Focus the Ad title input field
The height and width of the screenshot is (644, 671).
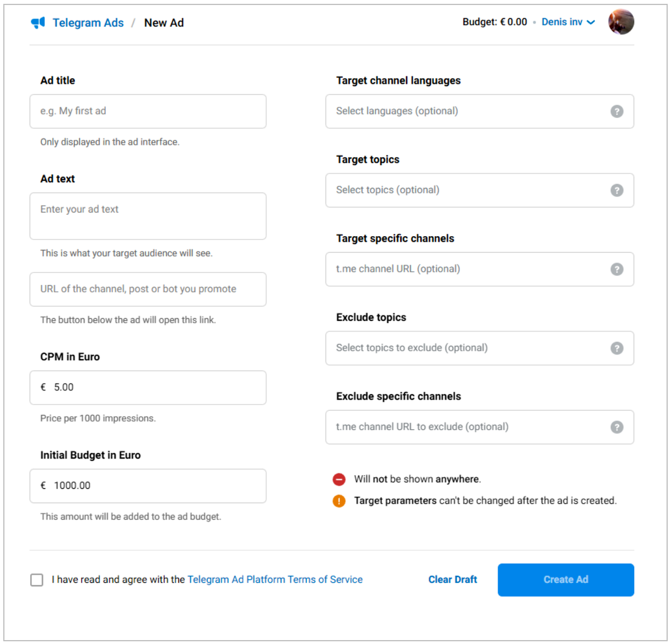pos(148,111)
